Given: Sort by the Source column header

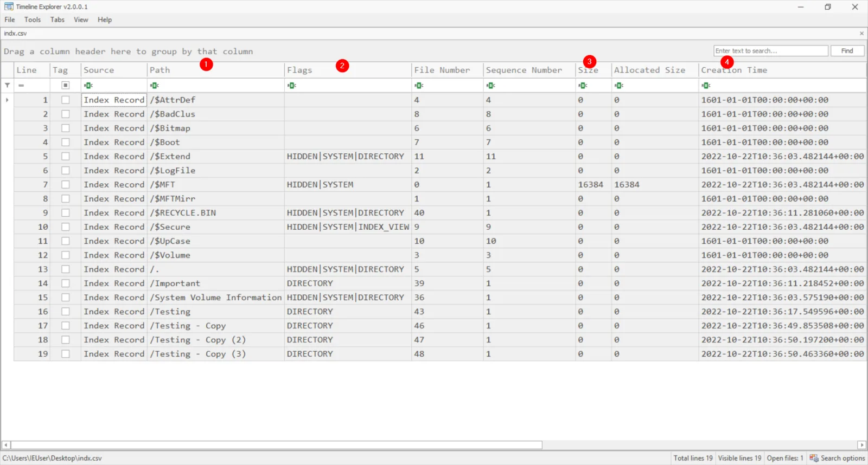Looking at the screenshot, I should point(114,70).
